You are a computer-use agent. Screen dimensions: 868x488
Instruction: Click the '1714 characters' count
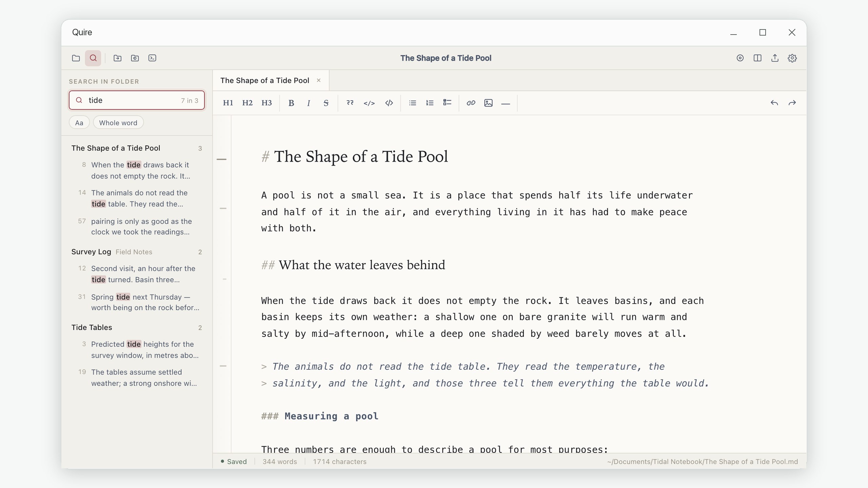point(340,462)
